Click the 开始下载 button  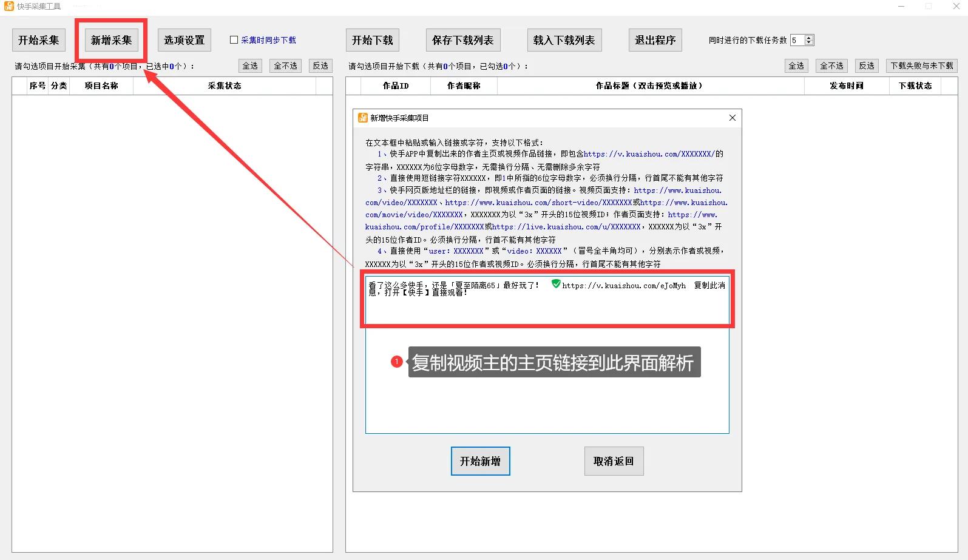coord(373,40)
